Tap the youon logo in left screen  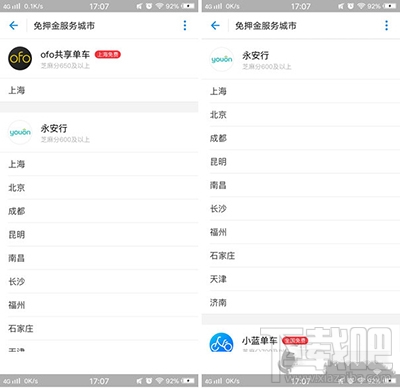(x=20, y=132)
